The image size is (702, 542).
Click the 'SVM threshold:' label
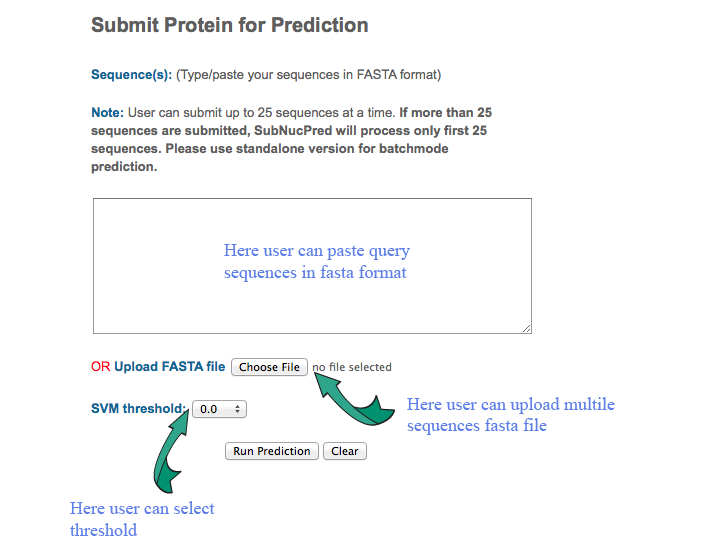click(x=138, y=409)
